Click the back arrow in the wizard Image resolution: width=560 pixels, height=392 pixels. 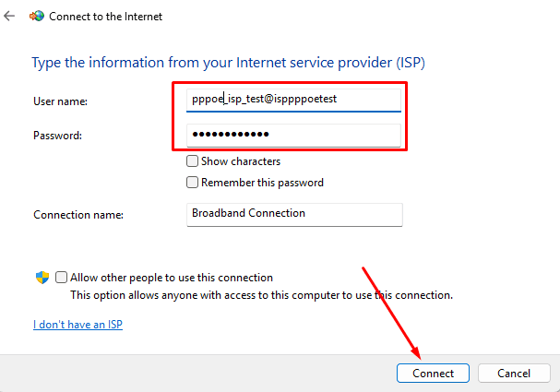[x=10, y=16]
